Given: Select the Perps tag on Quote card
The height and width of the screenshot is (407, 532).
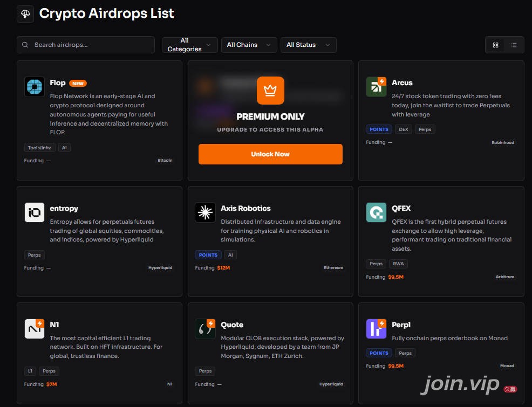Looking at the screenshot, I should 205,371.
